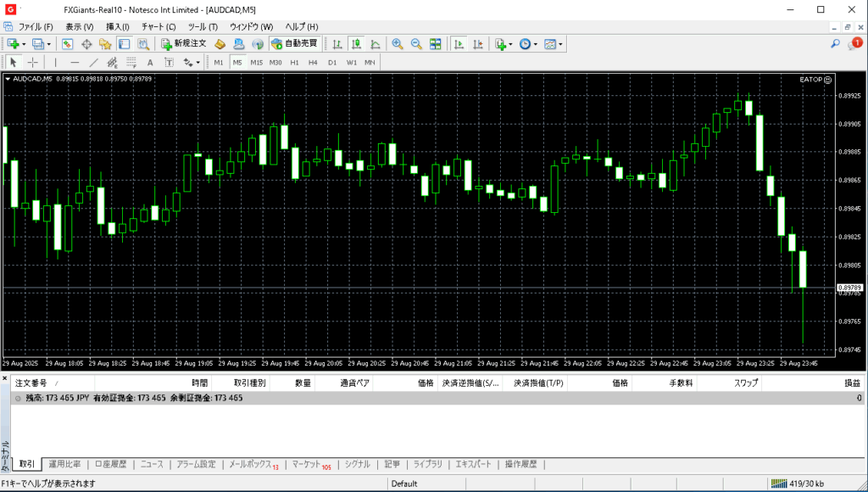This screenshot has height=492, width=868.
Task: Select the crosshair cursor tool
Action: (x=33, y=62)
